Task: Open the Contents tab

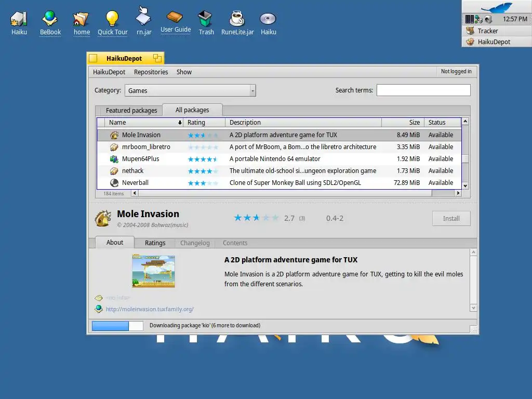Action: [x=235, y=243]
